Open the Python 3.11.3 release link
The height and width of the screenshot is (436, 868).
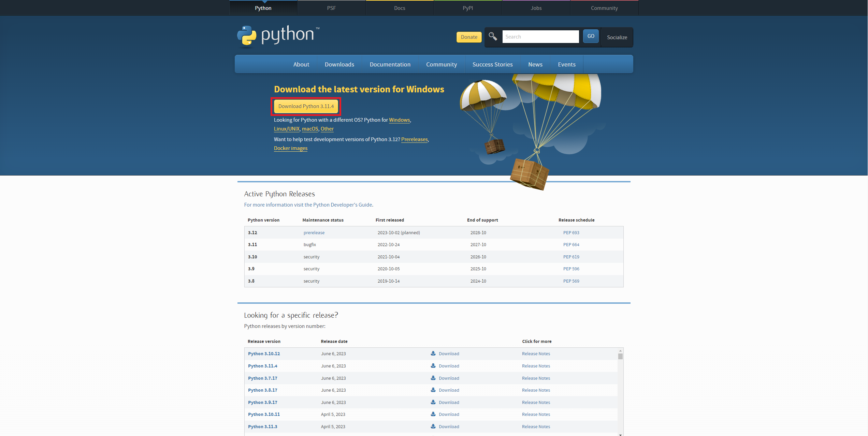pyautogui.click(x=262, y=426)
